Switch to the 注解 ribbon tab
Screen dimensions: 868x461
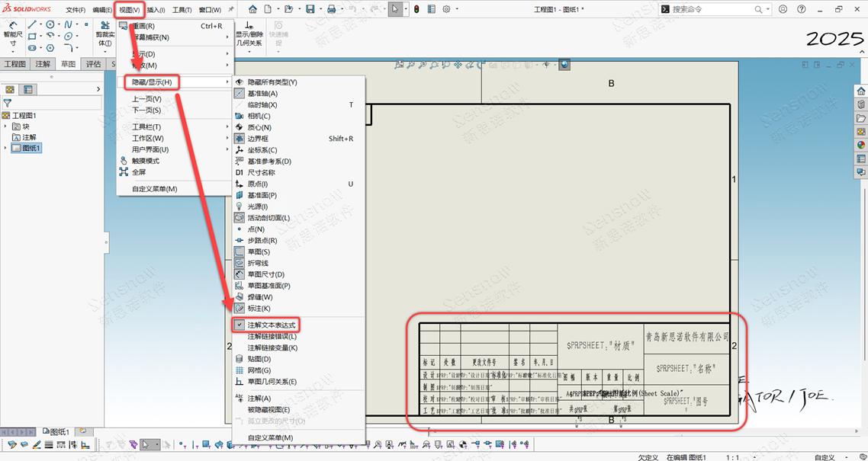tap(43, 64)
